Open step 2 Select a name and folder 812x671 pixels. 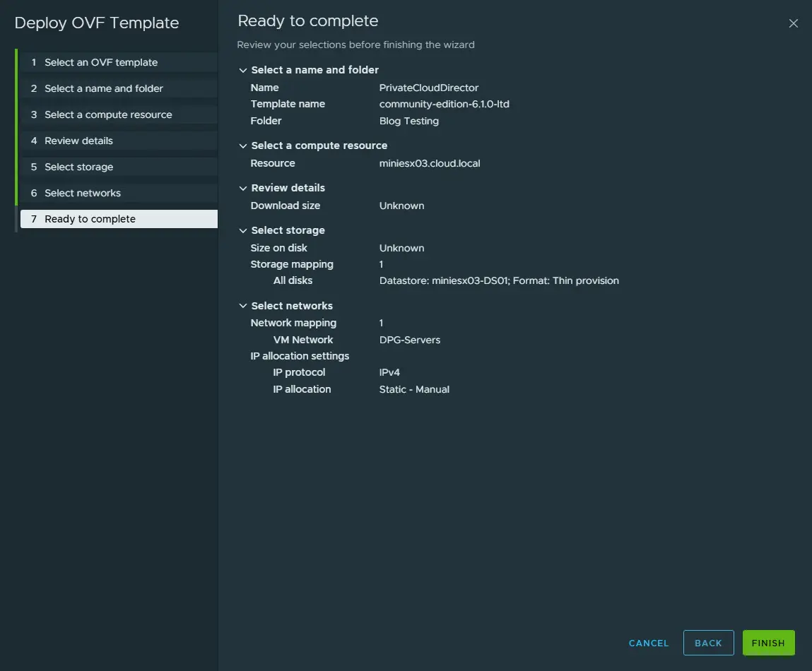click(x=104, y=88)
